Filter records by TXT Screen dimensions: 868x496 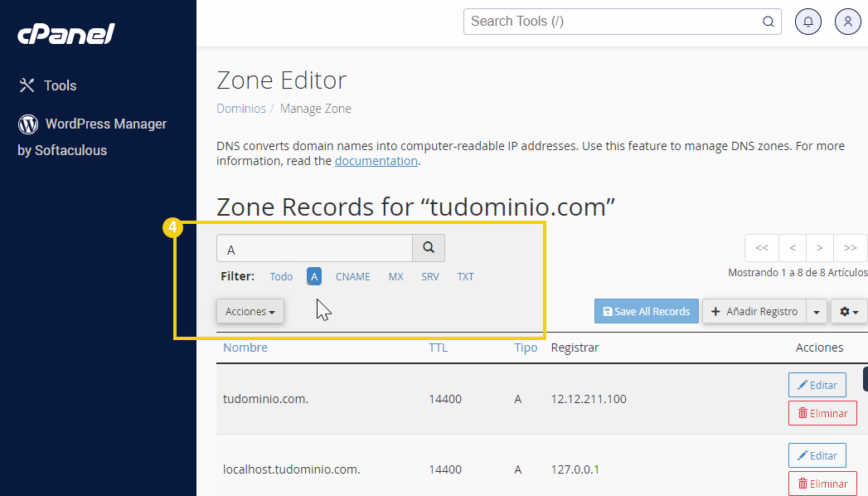click(x=465, y=277)
